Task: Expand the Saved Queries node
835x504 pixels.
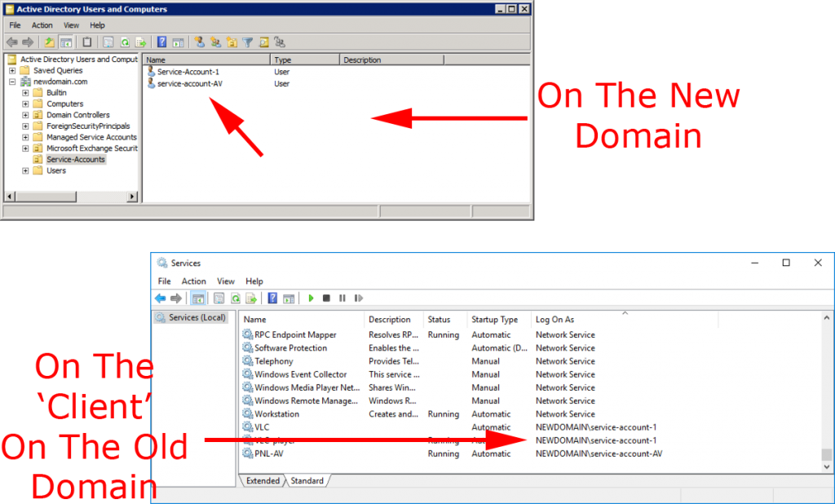Action: click(12, 70)
